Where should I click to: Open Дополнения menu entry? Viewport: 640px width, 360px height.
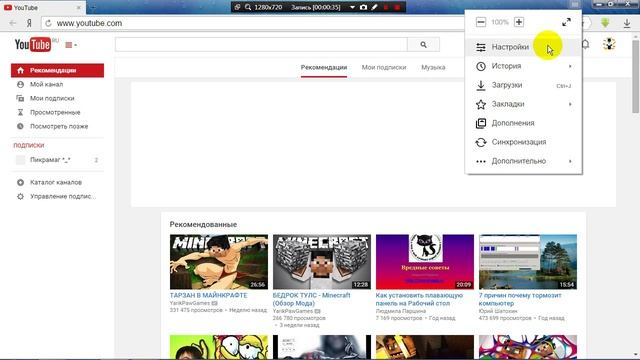(x=523, y=123)
